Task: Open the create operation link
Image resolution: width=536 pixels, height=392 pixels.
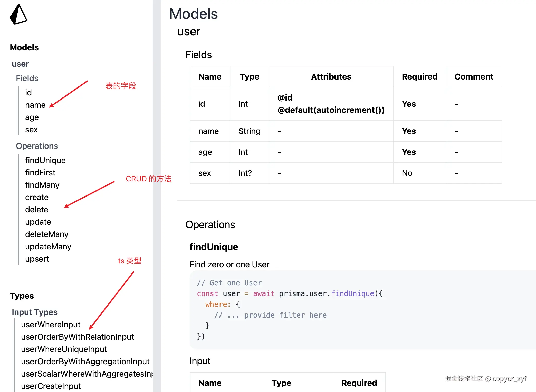Action: (37, 197)
